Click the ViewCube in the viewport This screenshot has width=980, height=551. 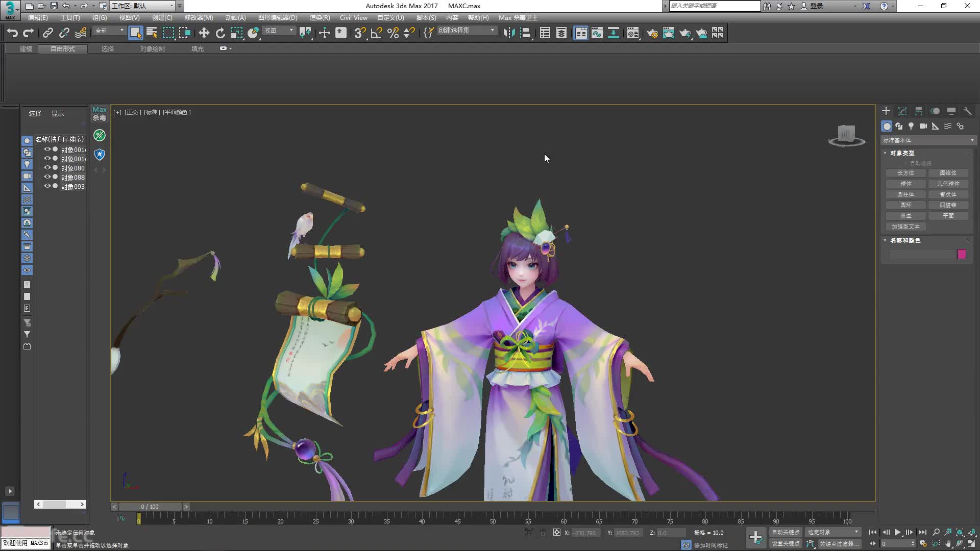(x=846, y=135)
